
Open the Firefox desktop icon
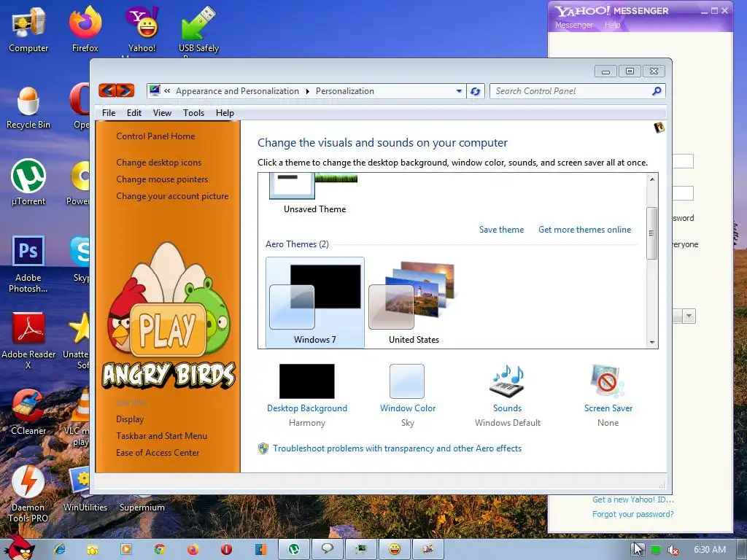point(85,29)
